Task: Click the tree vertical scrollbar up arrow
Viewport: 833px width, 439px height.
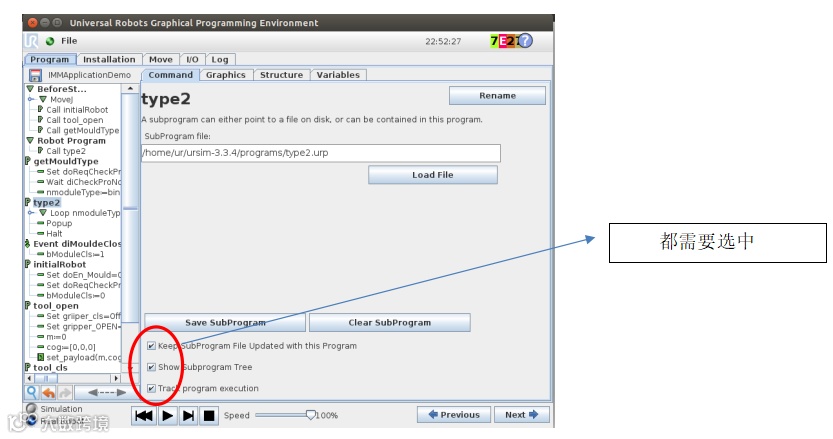Action: coord(130,89)
